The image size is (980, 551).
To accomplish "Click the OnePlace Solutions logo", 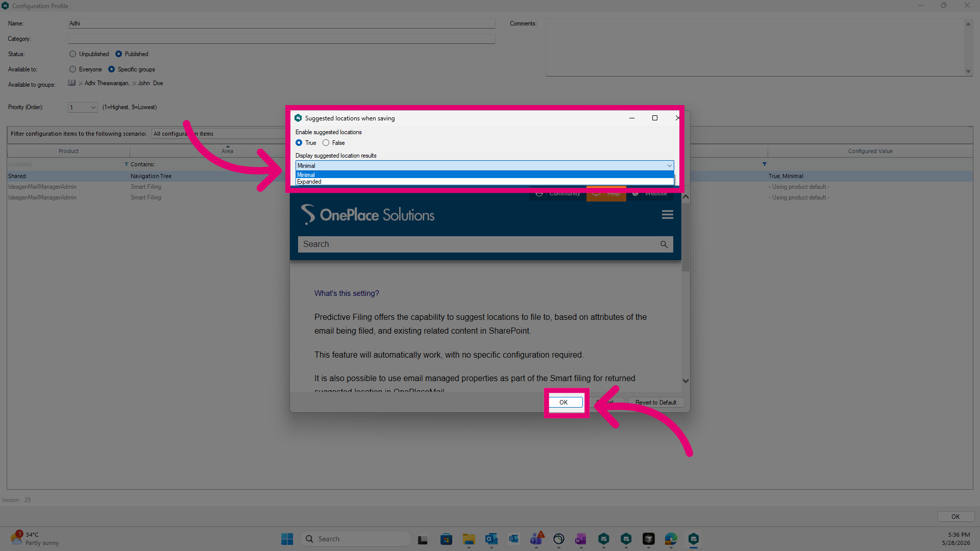I will tap(367, 215).
